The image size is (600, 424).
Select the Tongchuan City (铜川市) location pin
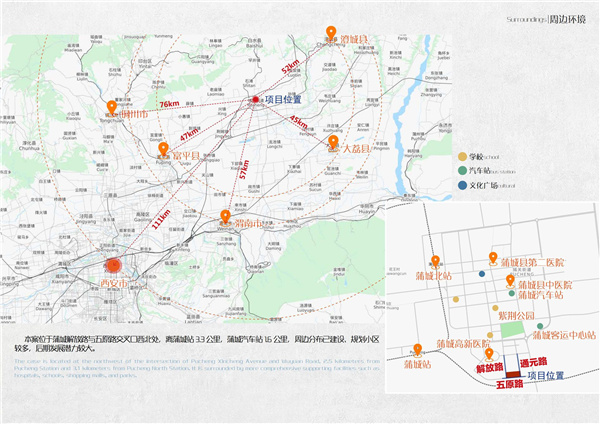click(x=111, y=105)
